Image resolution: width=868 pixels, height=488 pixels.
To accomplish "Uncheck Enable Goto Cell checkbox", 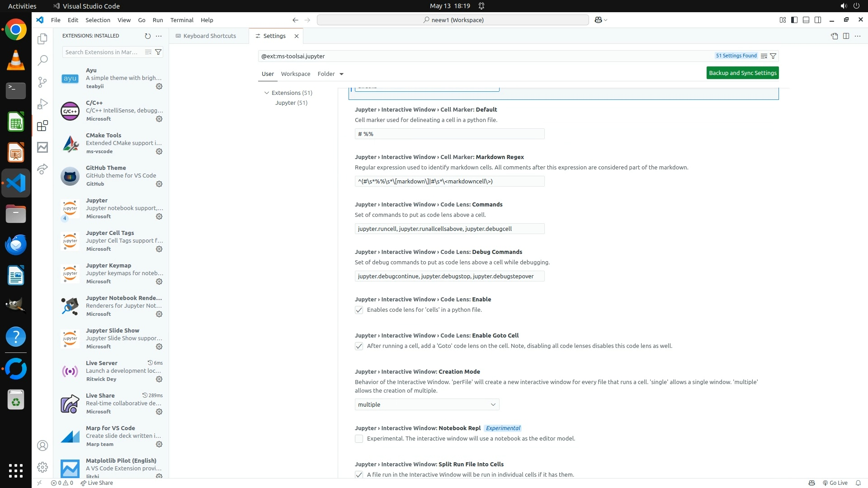I will click(359, 346).
